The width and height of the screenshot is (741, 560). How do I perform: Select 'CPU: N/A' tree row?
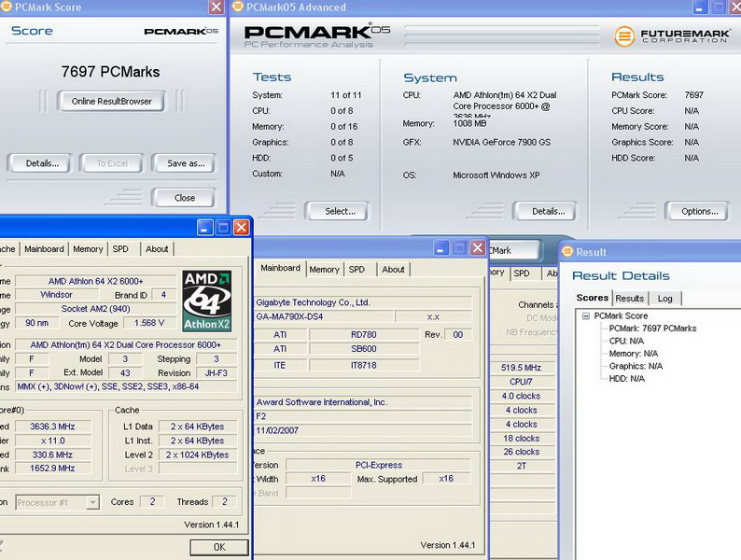click(626, 341)
